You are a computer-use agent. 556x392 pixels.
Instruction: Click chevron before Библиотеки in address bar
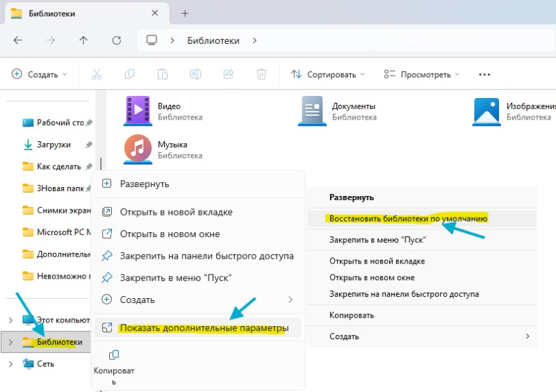point(172,40)
